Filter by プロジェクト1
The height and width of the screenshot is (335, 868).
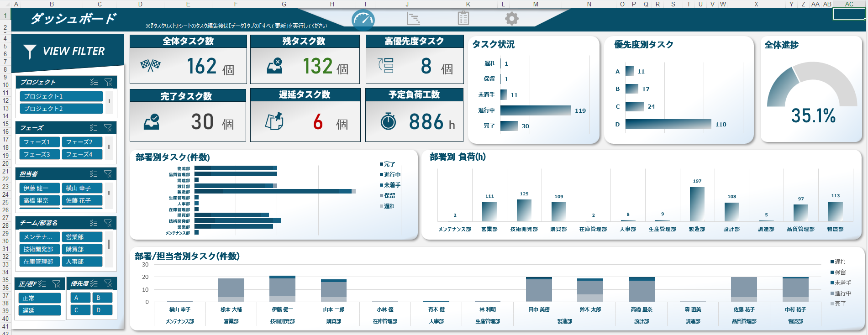click(x=61, y=96)
